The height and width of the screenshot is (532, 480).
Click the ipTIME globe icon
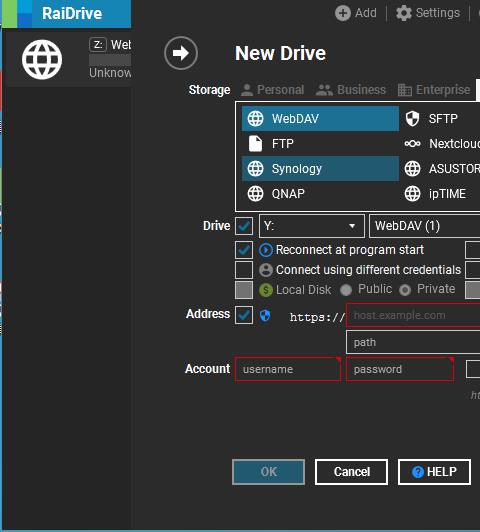[412, 194]
